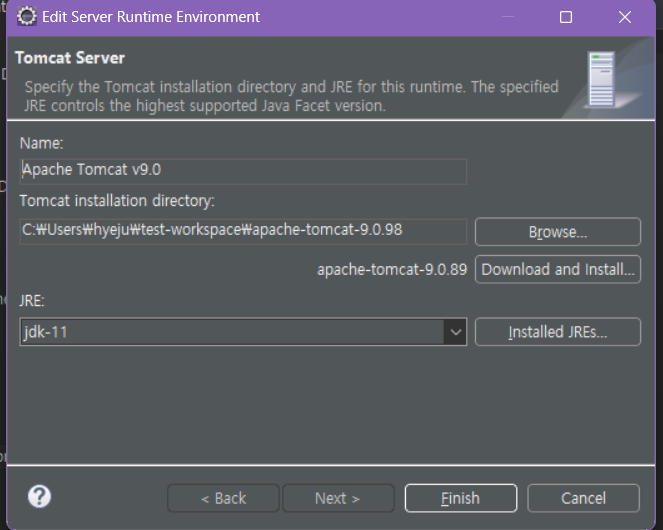Image resolution: width=663 pixels, height=530 pixels.
Task: Click the help question mark icon
Action: 39,496
